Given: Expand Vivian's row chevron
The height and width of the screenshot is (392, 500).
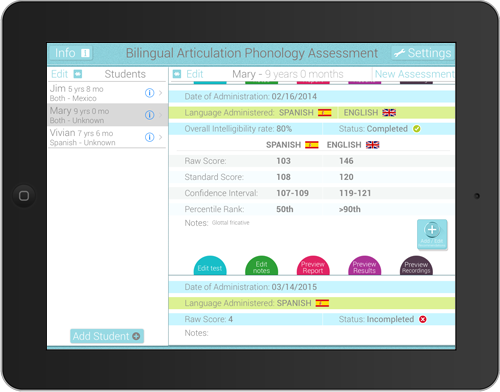Looking at the screenshot, I should [161, 137].
